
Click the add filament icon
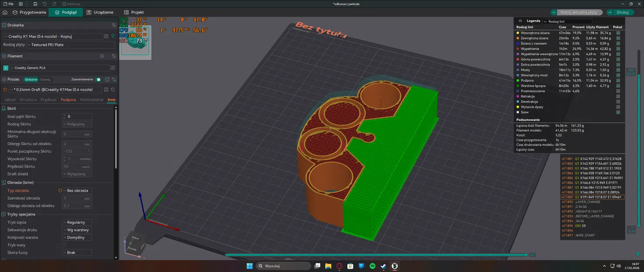point(103,56)
